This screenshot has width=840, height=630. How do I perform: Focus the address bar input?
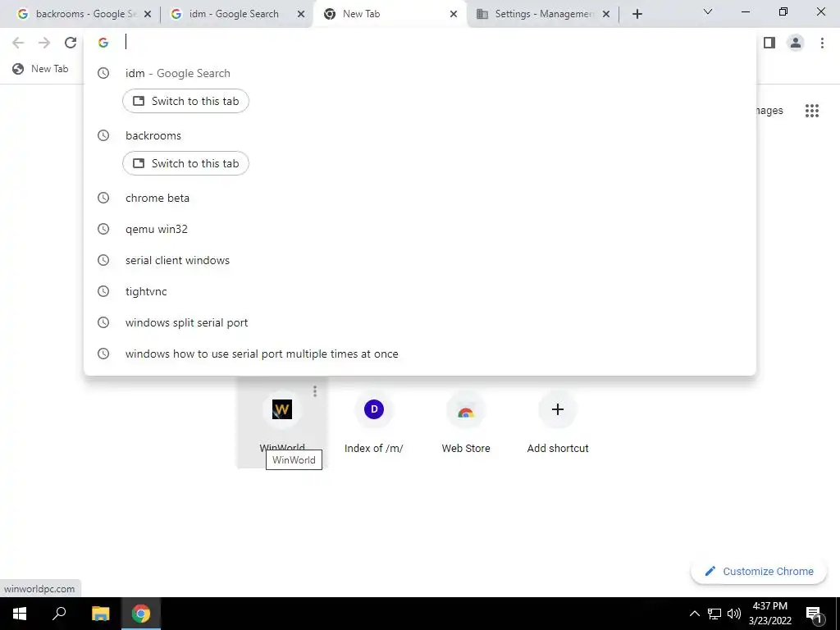tap(418, 43)
